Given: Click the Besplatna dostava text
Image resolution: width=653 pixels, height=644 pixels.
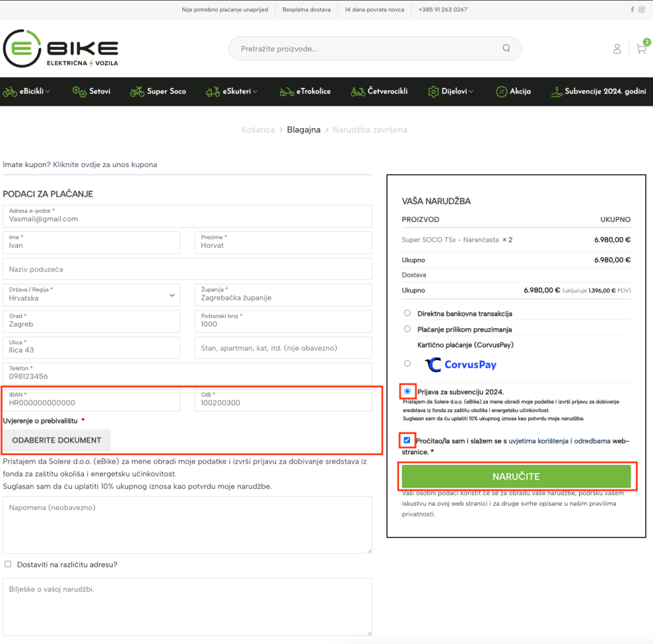Looking at the screenshot, I should tap(307, 10).
